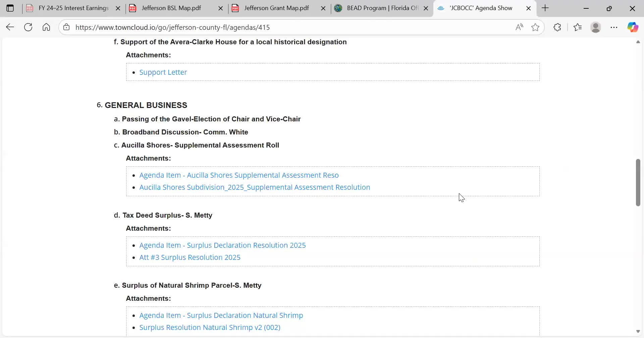Go to the browser Home page
The image size is (644, 338).
coord(46,27)
